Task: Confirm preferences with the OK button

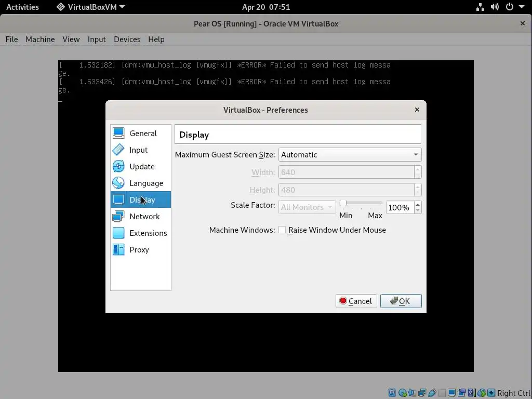Action: (401, 301)
